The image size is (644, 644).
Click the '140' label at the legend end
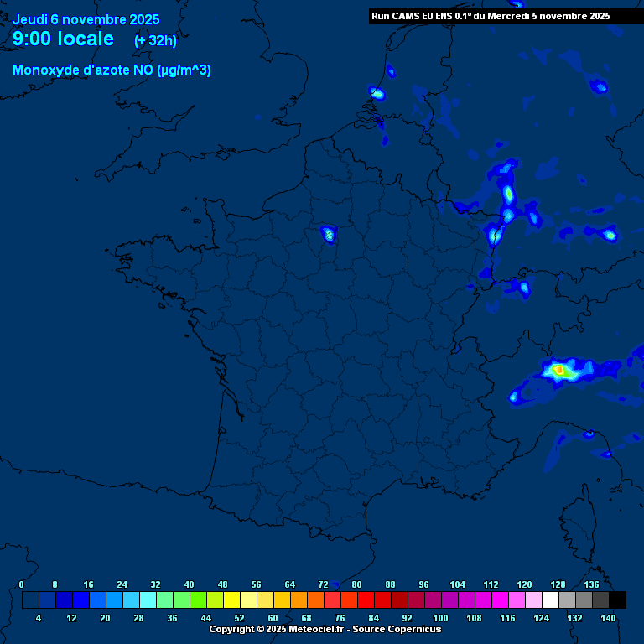click(609, 618)
